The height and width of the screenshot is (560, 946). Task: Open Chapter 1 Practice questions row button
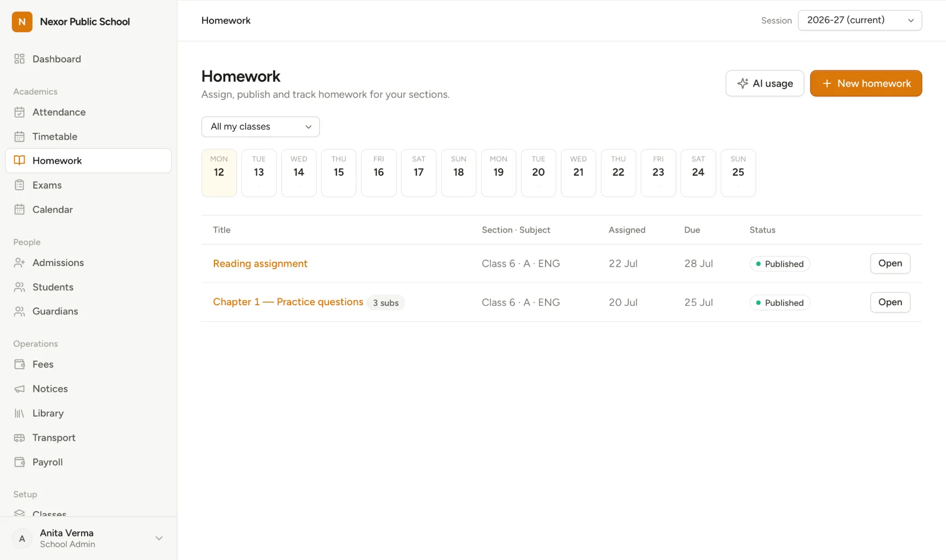point(890,302)
